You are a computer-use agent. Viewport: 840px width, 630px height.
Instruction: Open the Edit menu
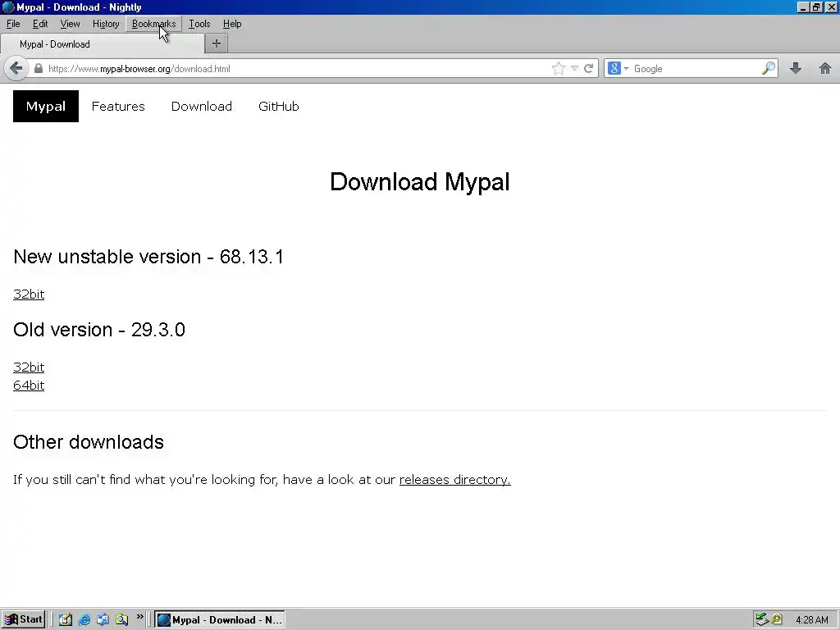(x=40, y=24)
